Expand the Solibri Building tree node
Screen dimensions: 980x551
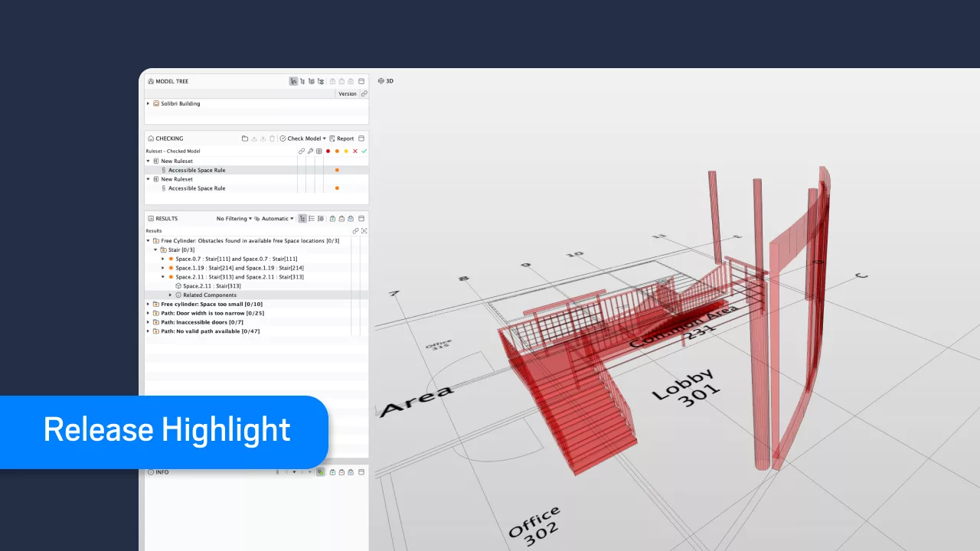(x=148, y=103)
